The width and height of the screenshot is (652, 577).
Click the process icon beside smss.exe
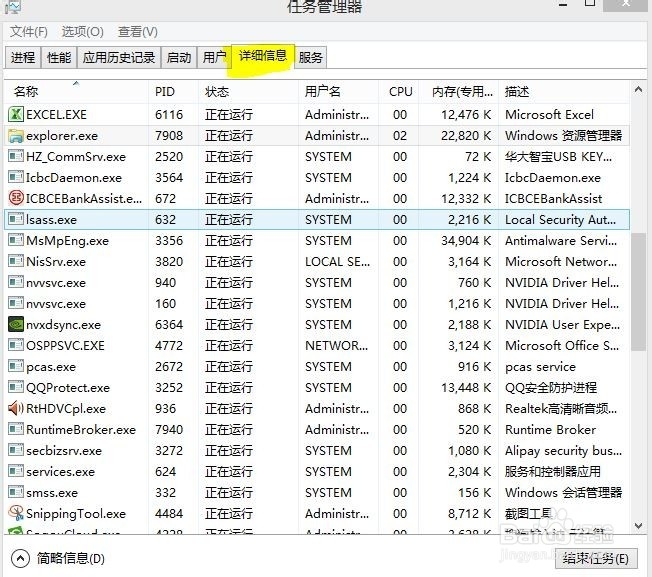point(16,493)
